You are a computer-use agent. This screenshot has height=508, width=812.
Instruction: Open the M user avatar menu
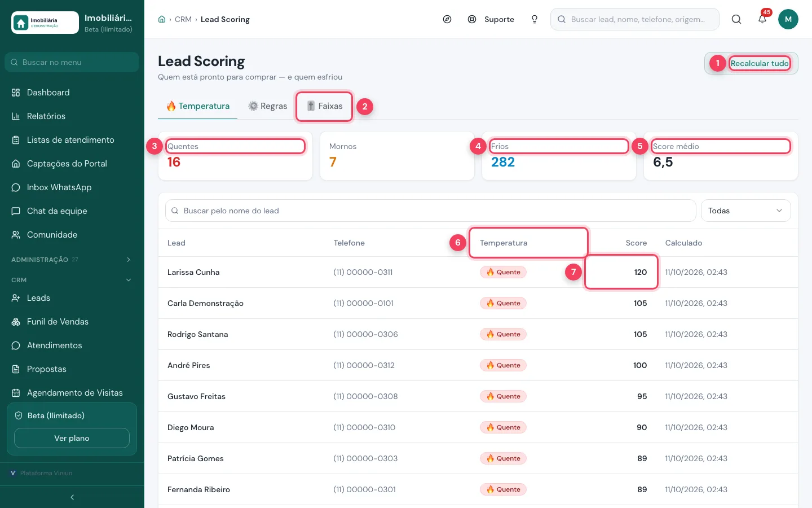pos(788,19)
